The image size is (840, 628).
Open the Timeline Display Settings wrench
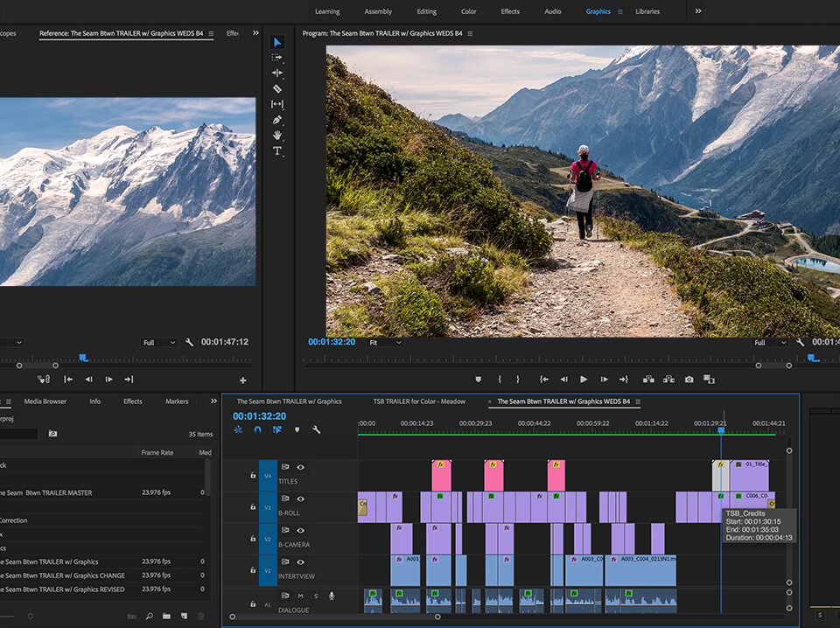(316, 429)
